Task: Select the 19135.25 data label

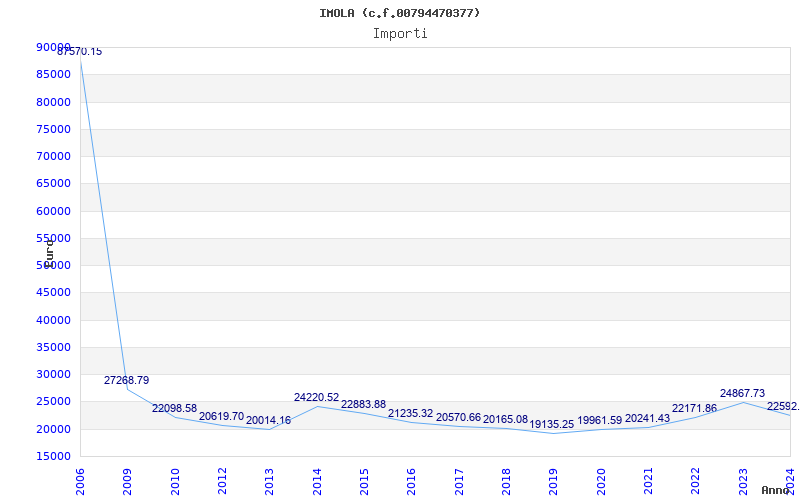Action: point(552,424)
